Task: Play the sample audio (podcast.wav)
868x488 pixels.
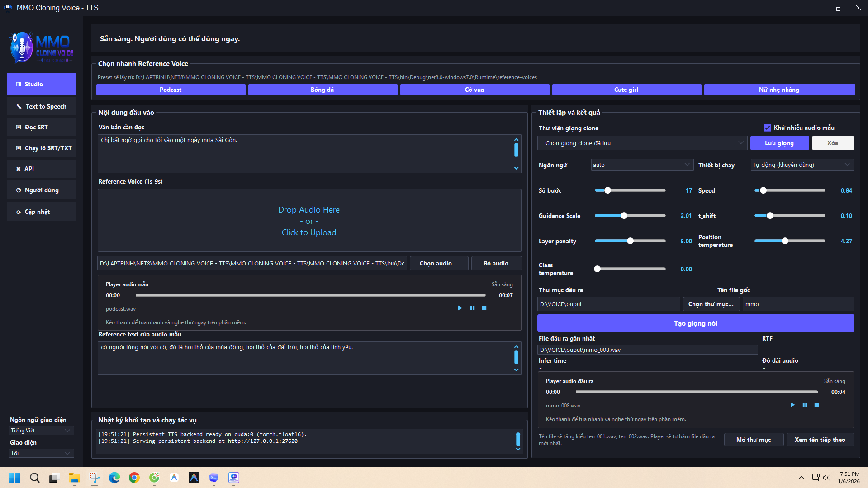Action: click(x=460, y=308)
